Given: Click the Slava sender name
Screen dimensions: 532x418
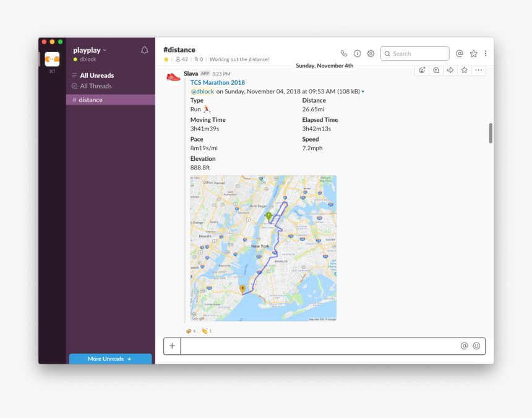Looking at the screenshot, I should 191,74.
